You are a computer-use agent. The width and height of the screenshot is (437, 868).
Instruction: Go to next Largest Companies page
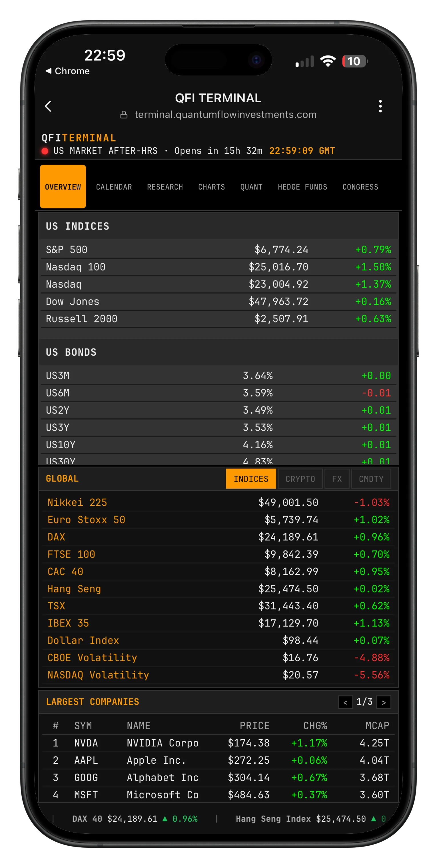point(384,702)
